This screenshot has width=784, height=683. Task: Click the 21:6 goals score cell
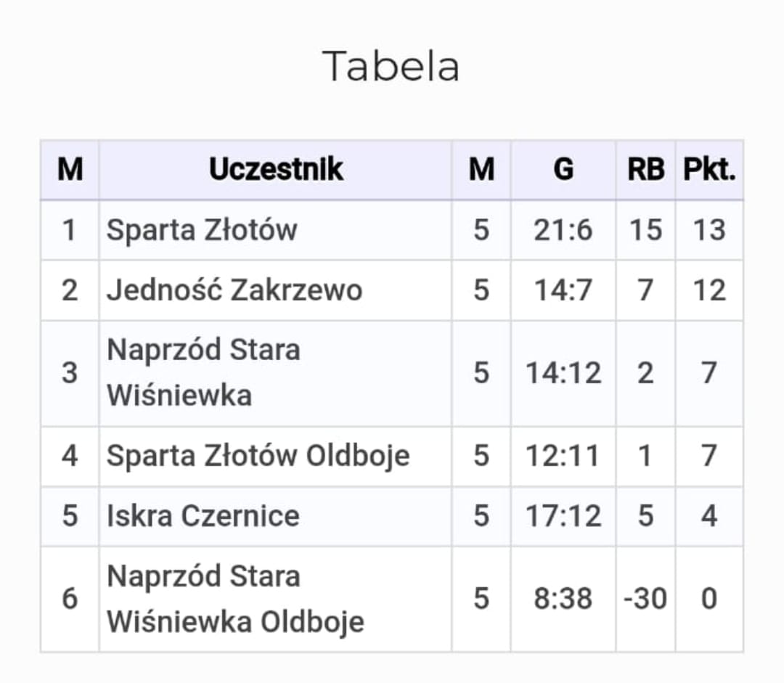coord(563,230)
